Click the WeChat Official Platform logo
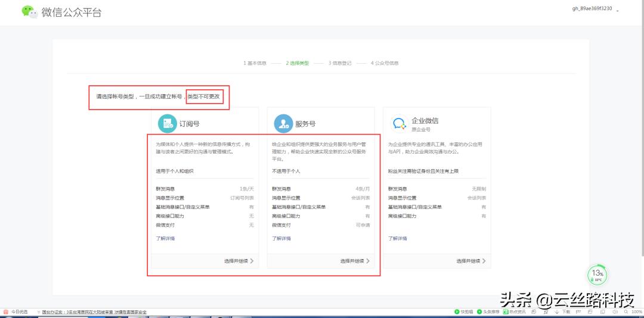The height and width of the screenshot is (318, 644). 61,12
